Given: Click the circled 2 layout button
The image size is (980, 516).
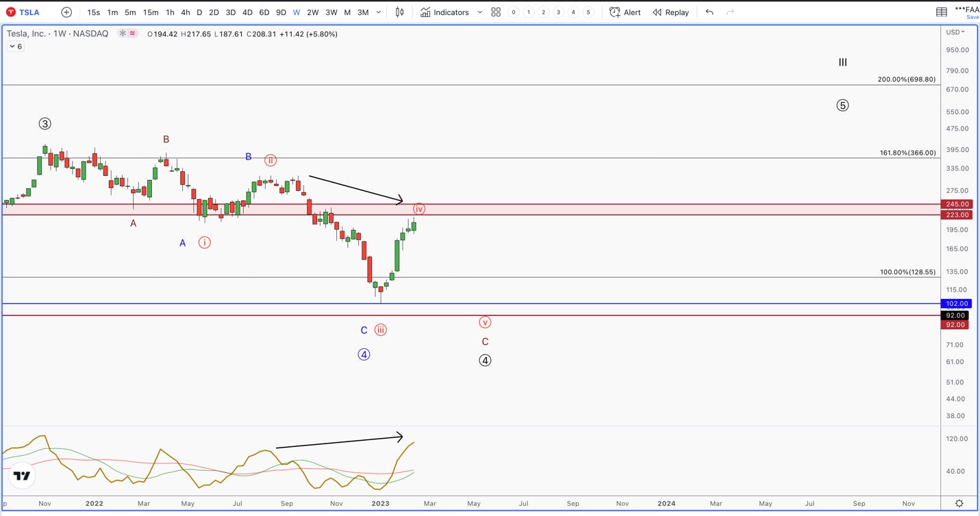Looking at the screenshot, I should coord(544,12).
